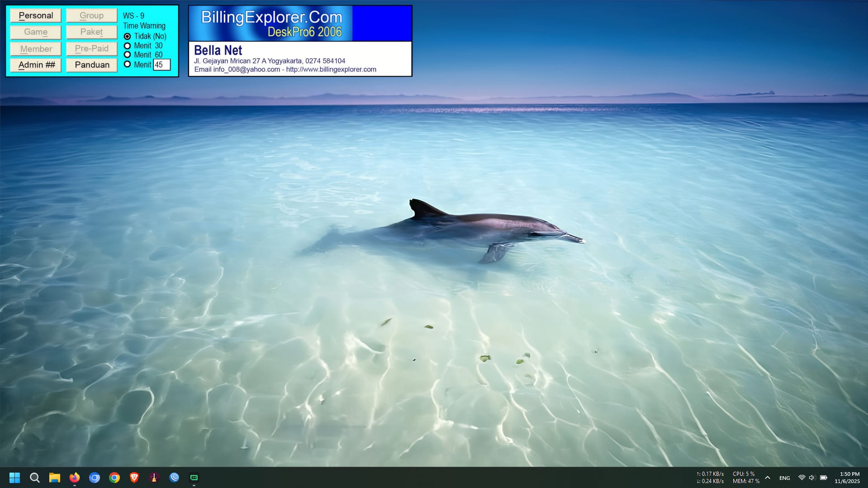Click the custom minutes input field showing 45
Screen dimensions: 868x488
coord(162,65)
